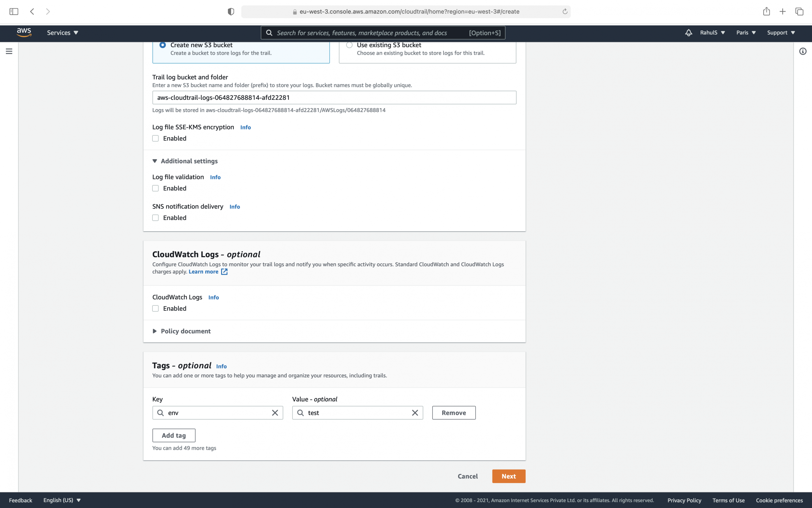Open the CloudWatch Learn more link
Screen dimensions: 812x508
(203, 271)
